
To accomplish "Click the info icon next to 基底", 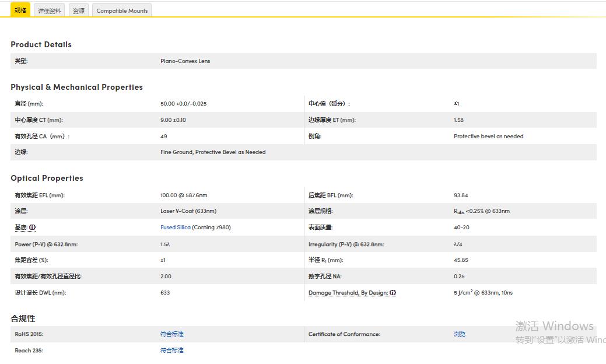I will (33, 228).
